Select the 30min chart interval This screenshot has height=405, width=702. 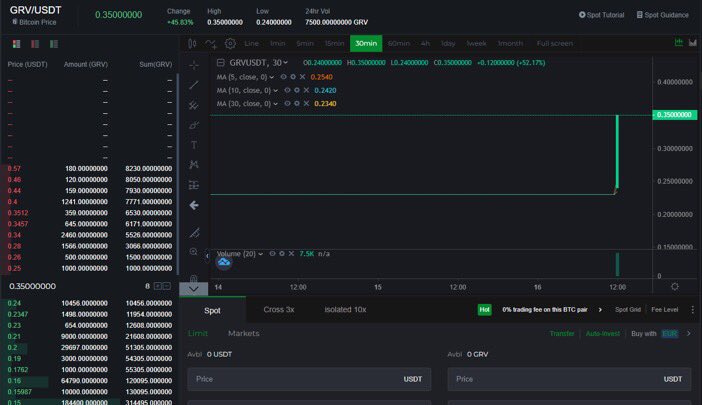366,43
